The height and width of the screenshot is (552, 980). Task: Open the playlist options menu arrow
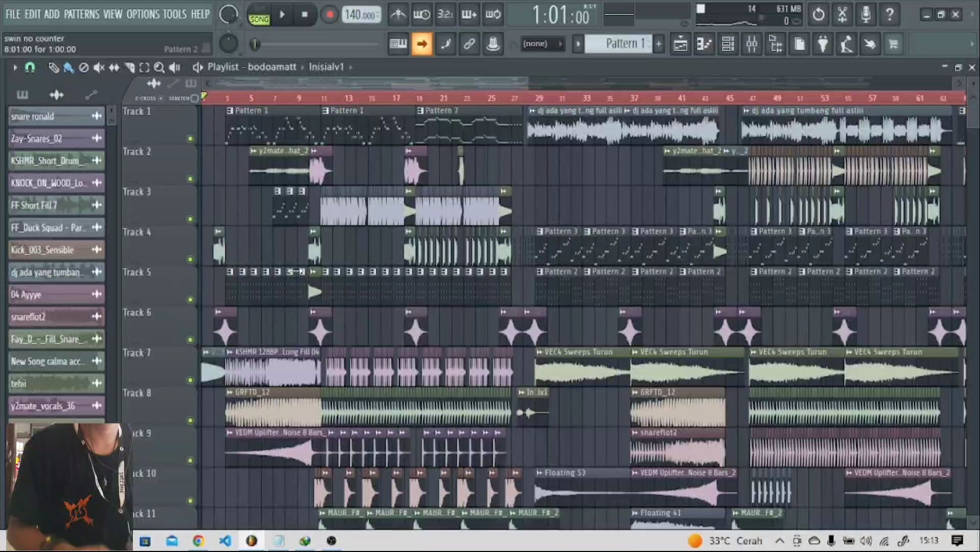pos(15,68)
